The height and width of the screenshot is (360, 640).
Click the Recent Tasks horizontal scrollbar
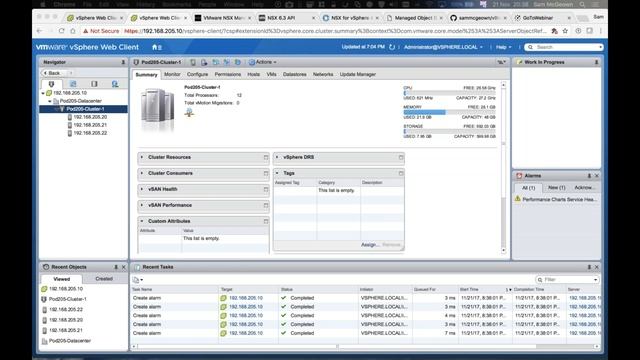(365, 347)
